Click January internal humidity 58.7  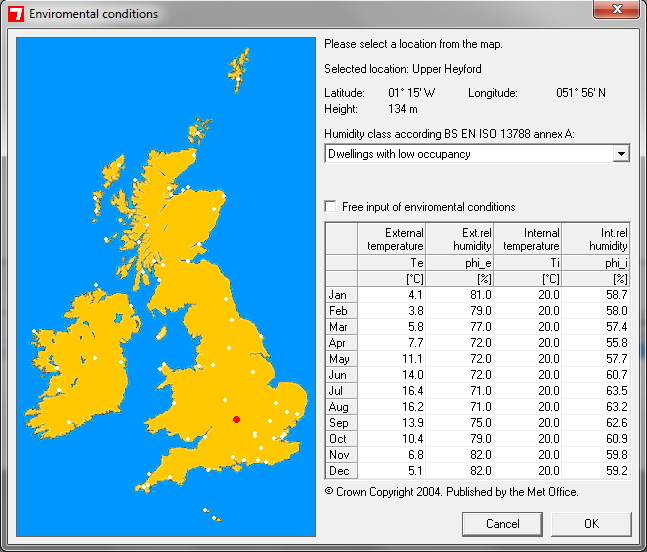(595, 295)
